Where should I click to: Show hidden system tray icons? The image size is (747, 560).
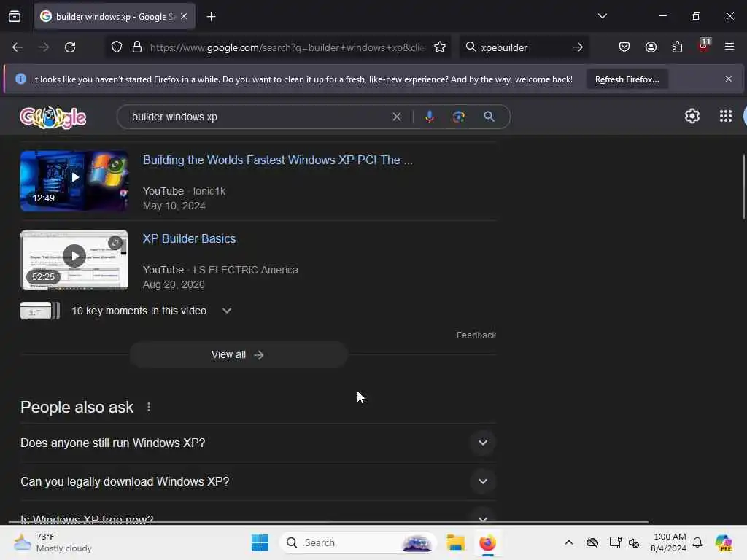(x=568, y=542)
